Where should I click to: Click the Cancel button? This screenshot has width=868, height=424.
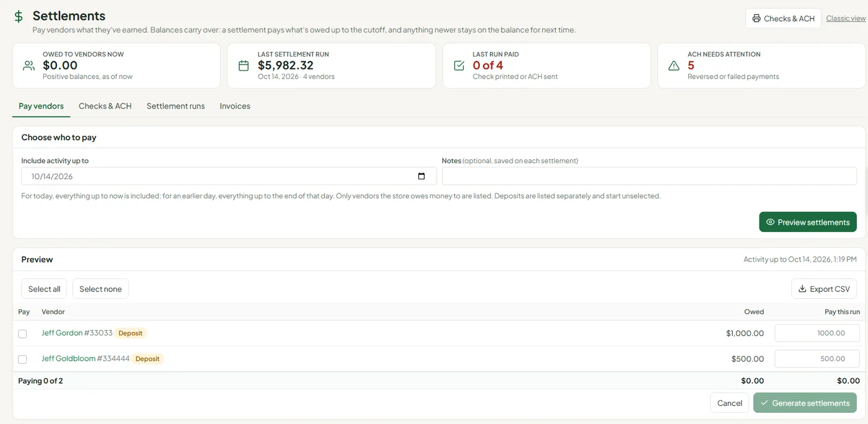click(730, 403)
